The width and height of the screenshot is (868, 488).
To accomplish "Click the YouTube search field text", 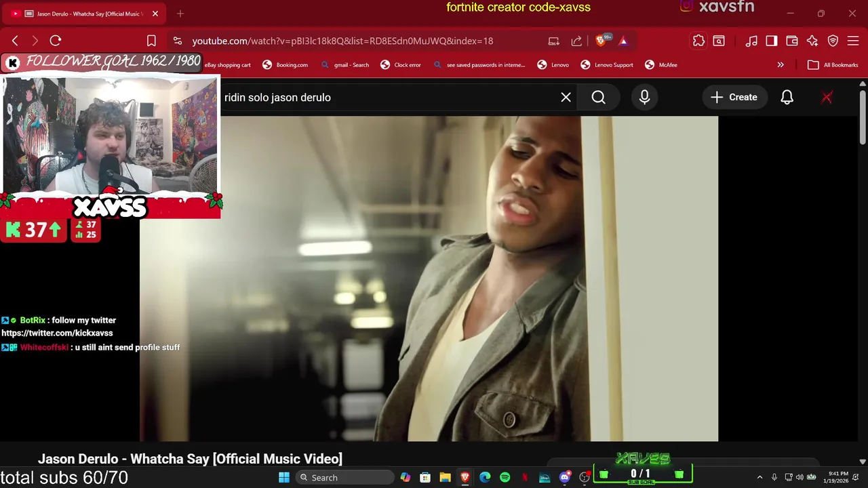I will [277, 97].
